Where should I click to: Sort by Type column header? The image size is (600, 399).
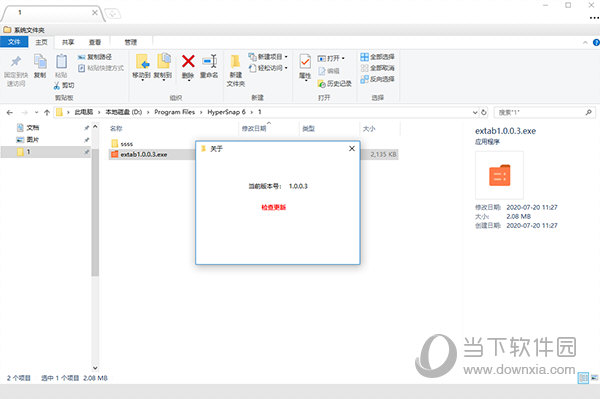pyautogui.click(x=308, y=129)
